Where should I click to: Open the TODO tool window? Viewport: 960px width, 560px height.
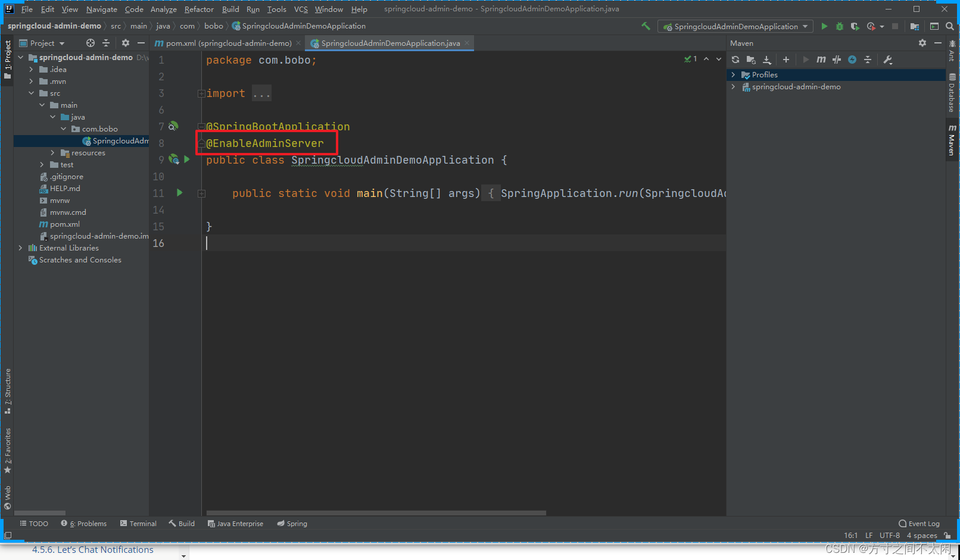click(34, 523)
